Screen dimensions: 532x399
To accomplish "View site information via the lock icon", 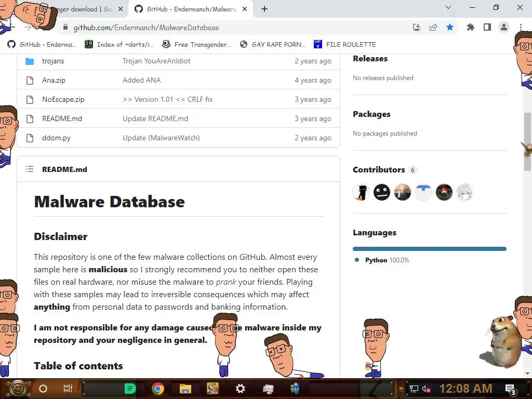I will click(65, 28).
